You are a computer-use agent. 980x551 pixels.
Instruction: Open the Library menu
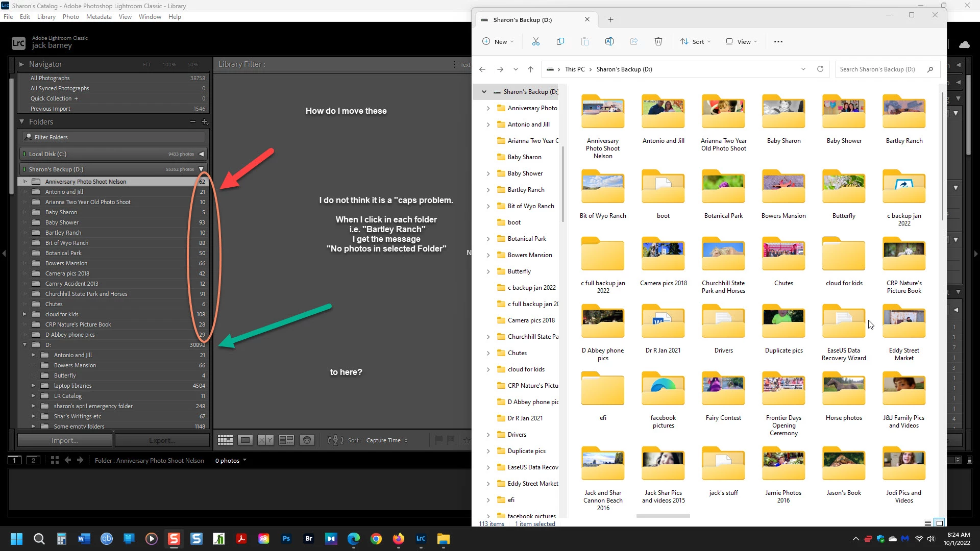coord(46,17)
